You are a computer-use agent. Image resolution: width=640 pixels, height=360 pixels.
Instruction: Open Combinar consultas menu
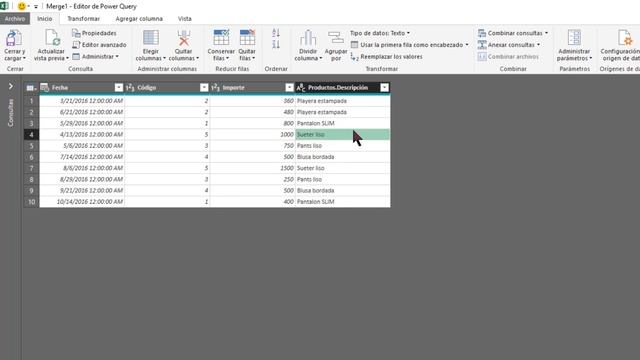click(x=513, y=33)
